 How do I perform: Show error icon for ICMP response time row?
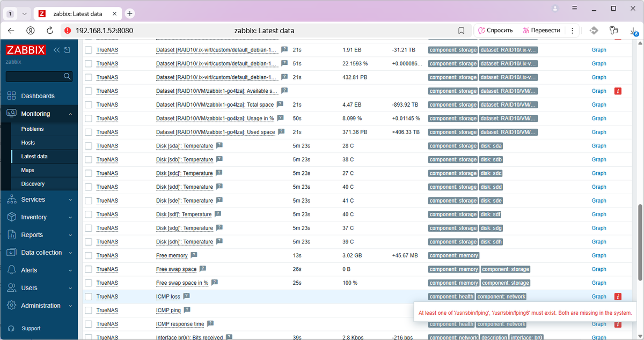(x=618, y=324)
